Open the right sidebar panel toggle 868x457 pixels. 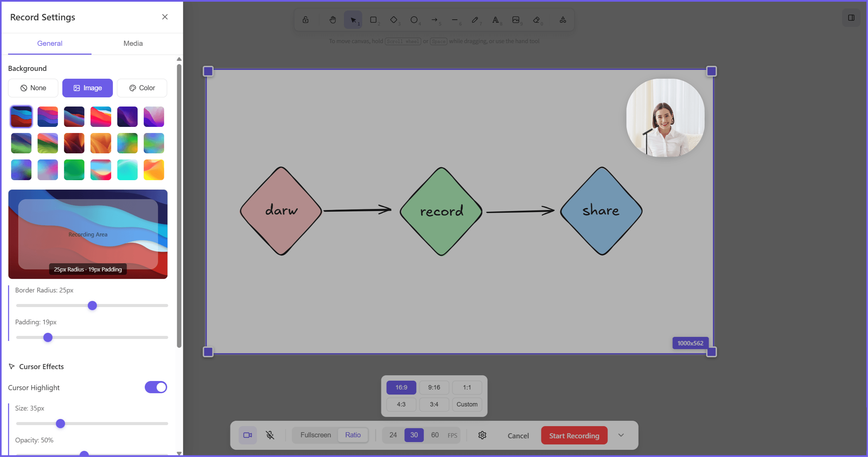[x=852, y=18]
